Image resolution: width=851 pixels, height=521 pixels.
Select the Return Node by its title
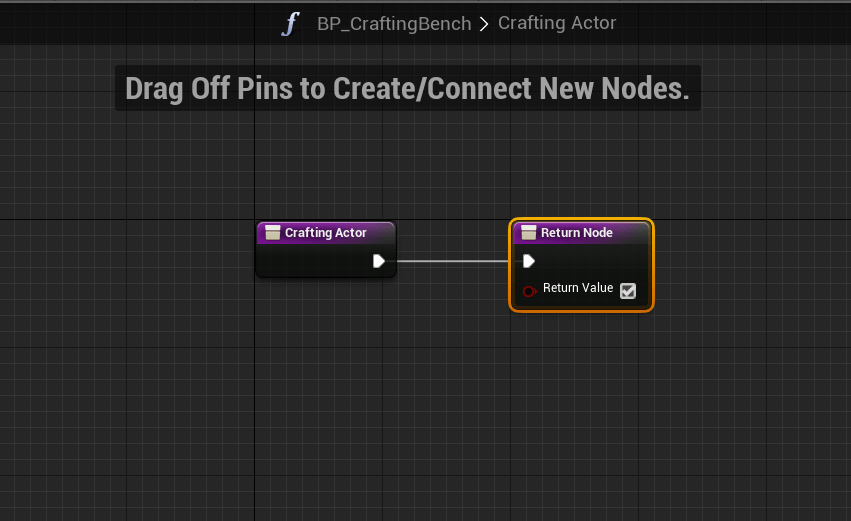(x=577, y=233)
